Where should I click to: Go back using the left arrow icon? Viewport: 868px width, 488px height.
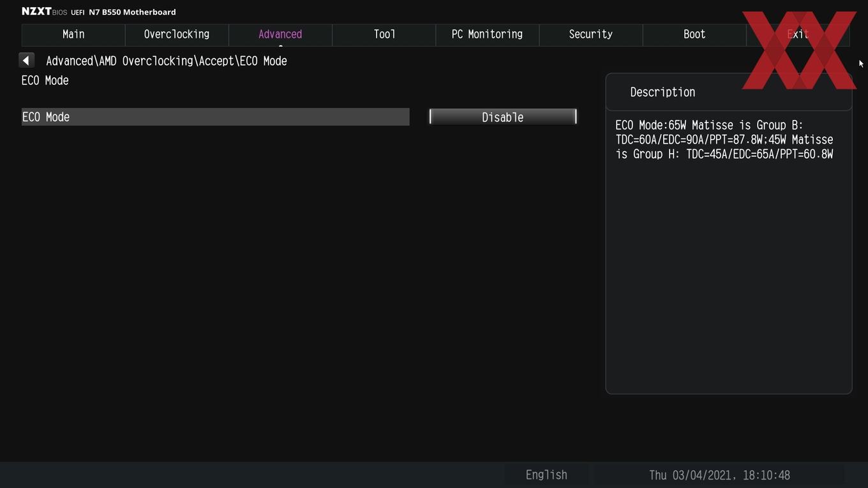click(x=26, y=61)
